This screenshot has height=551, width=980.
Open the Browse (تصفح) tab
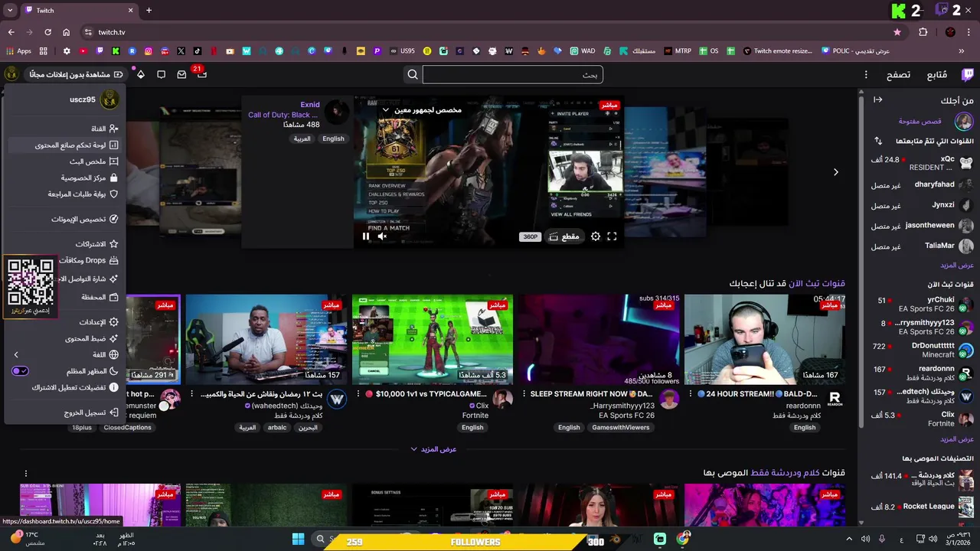(x=898, y=75)
